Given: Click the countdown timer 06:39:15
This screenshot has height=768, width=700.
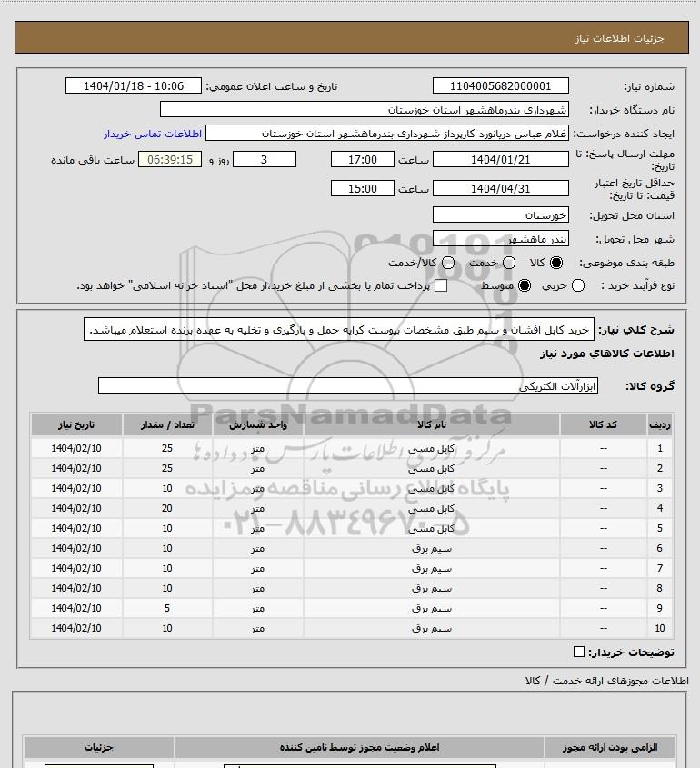Looking at the screenshot, I should tap(170, 159).
